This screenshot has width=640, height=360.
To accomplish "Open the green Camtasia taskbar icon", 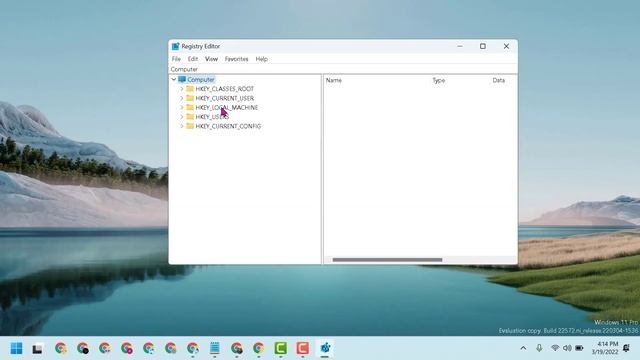I will (280, 348).
